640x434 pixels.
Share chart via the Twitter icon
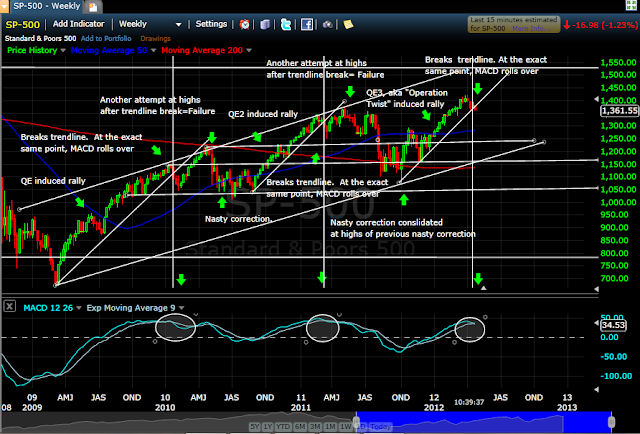[x=286, y=24]
